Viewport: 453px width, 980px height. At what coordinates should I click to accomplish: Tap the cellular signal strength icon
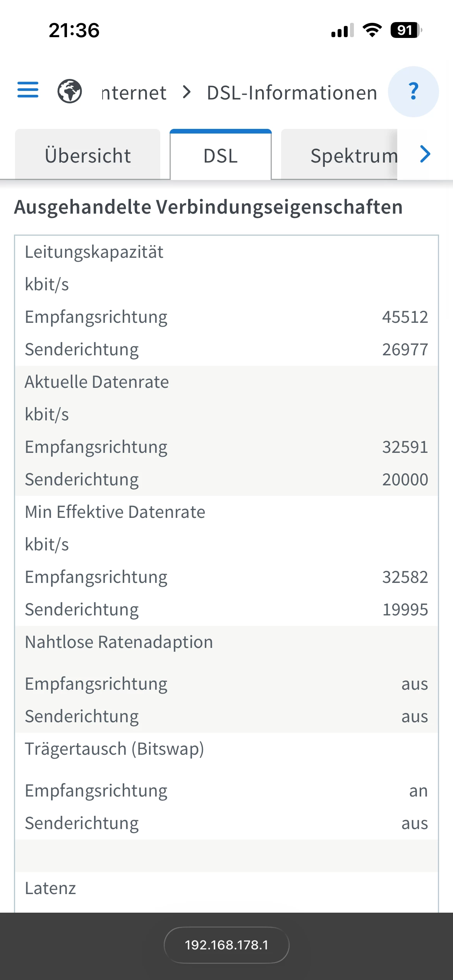(x=342, y=30)
